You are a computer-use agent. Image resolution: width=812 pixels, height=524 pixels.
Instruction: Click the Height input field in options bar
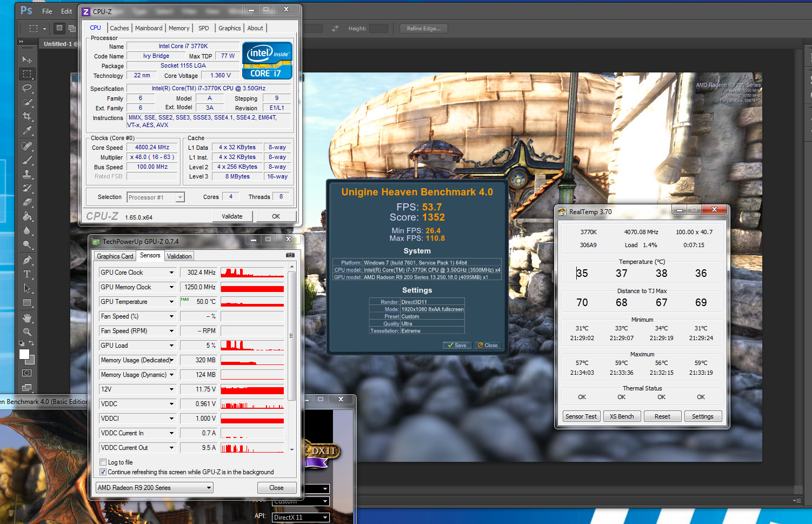click(x=378, y=28)
